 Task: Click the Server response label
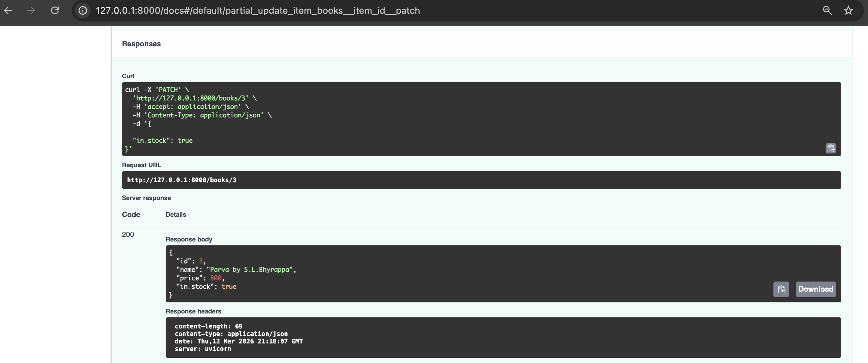146,198
